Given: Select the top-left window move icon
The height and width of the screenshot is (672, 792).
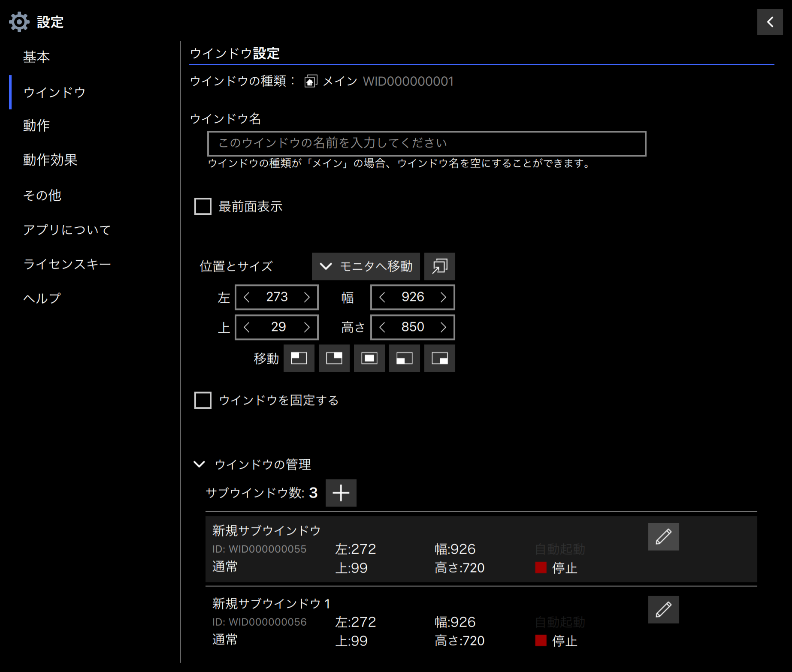Looking at the screenshot, I should click(x=299, y=358).
